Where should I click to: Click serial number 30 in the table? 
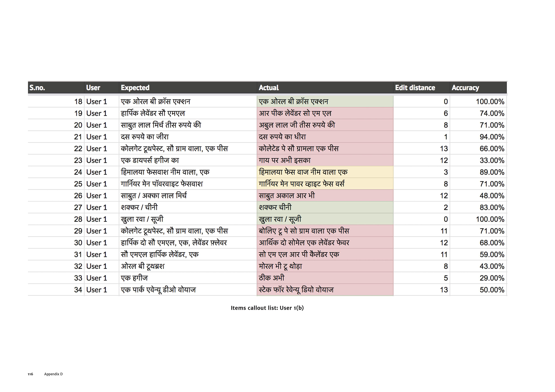tap(78, 243)
